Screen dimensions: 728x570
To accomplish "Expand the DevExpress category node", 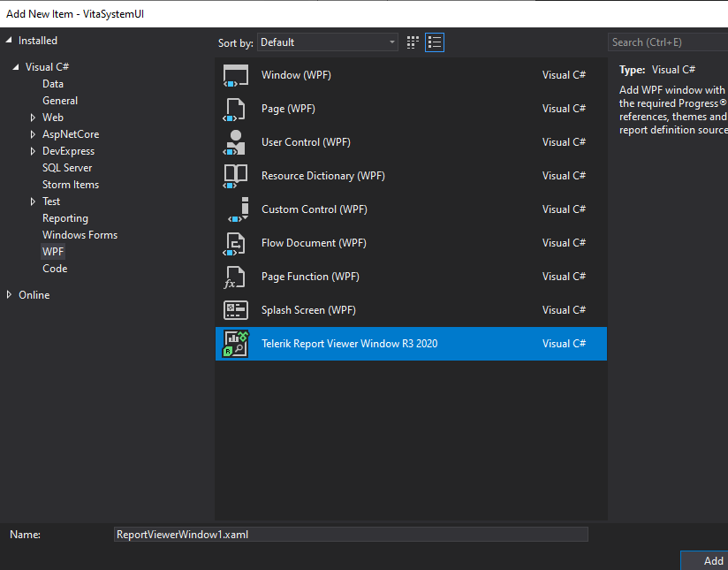I will (x=33, y=151).
